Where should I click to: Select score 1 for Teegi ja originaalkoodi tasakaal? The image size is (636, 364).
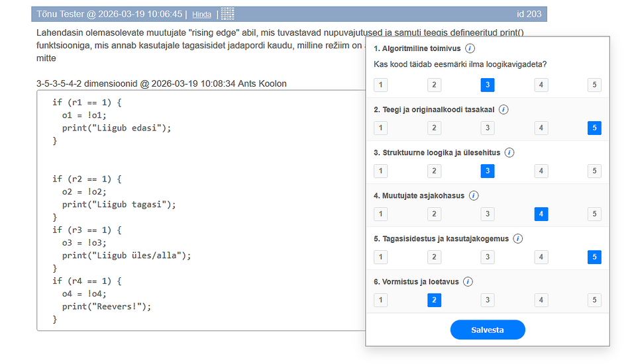[x=380, y=128]
